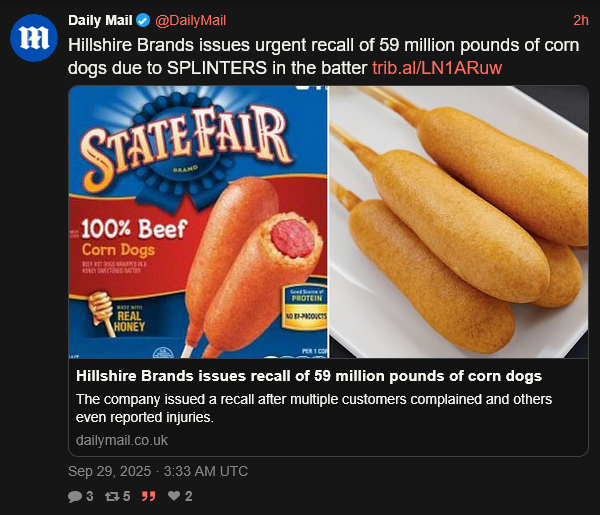This screenshot has height=515, width=600.
Task: Click the blue verified badge
Action: (144, 21)
